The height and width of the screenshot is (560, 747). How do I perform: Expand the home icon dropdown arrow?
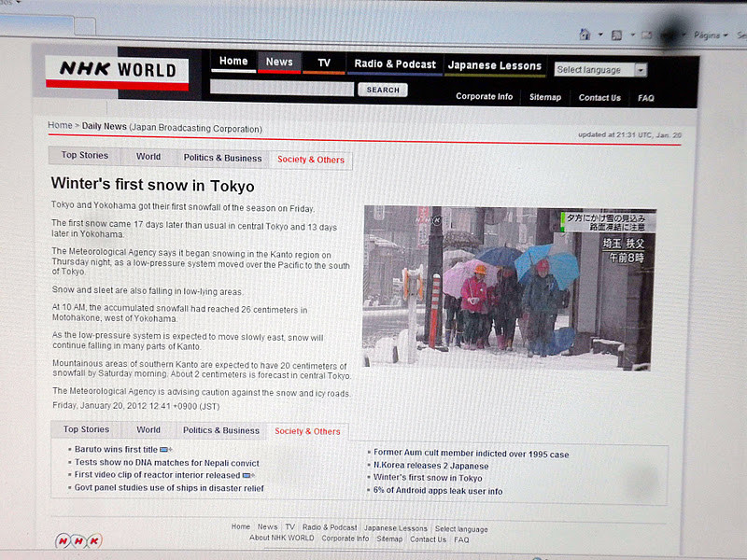pos(600,35)
